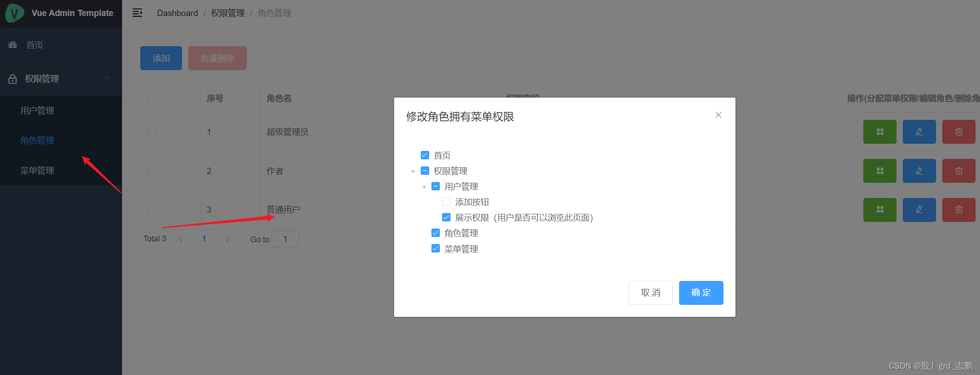Click the 取消 button in dialog

click(651, 293)
